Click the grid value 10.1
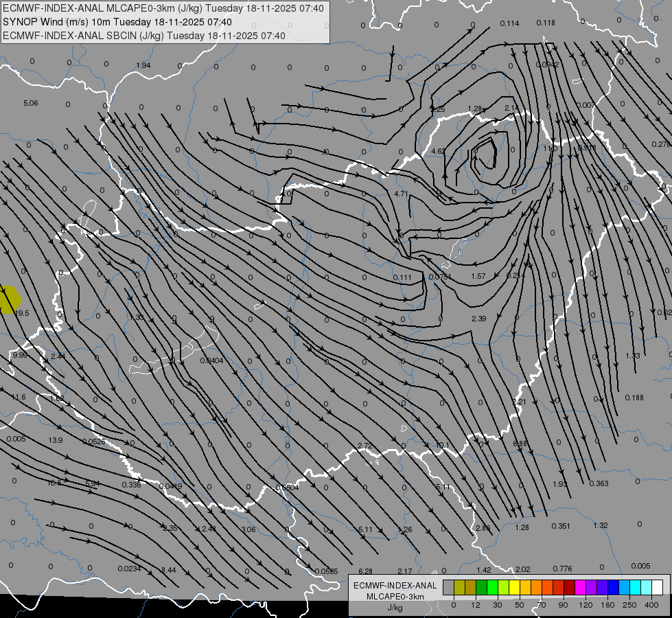672x618 pixels. point(442,445)
